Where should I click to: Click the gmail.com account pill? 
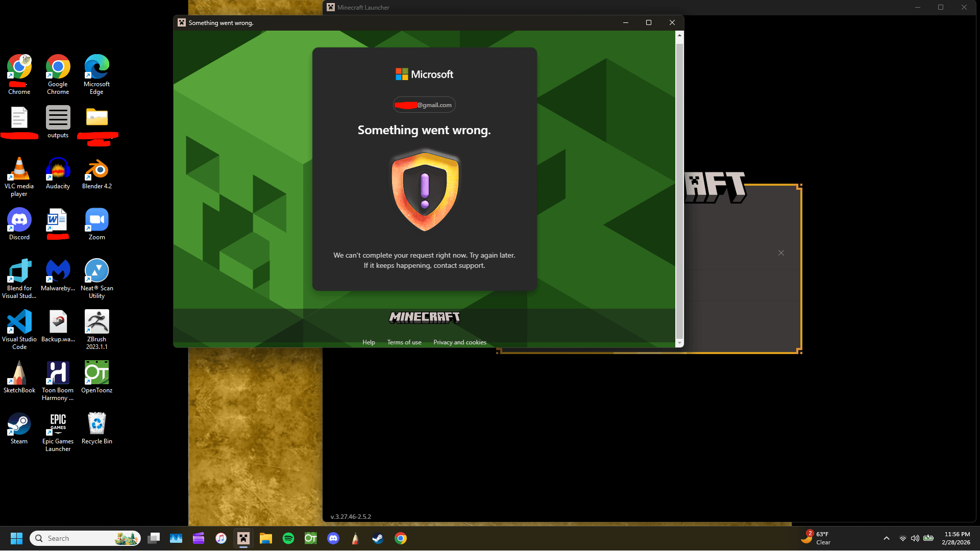click(424, 105)
